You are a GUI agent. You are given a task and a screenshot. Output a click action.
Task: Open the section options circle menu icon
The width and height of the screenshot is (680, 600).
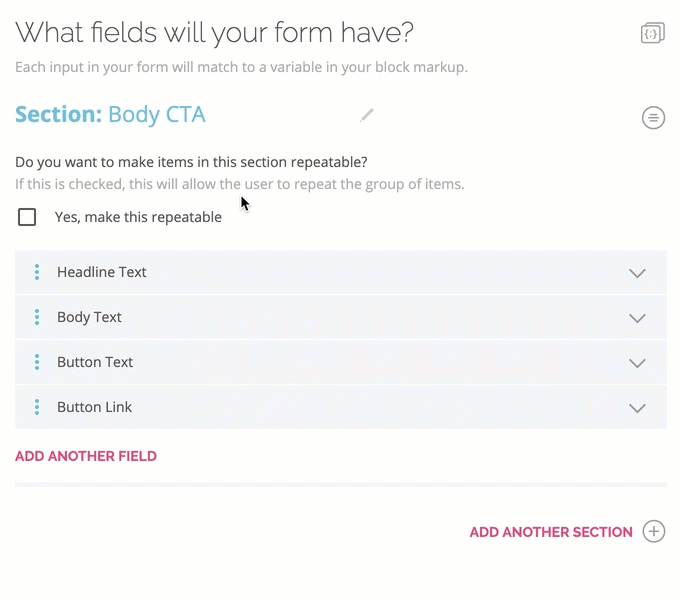(653, 118)
